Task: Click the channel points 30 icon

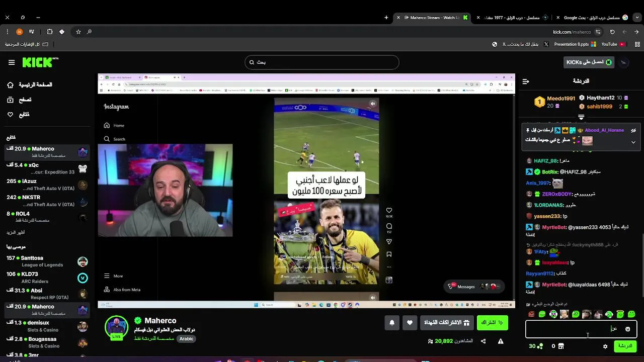Action: [x=540, y=346]
